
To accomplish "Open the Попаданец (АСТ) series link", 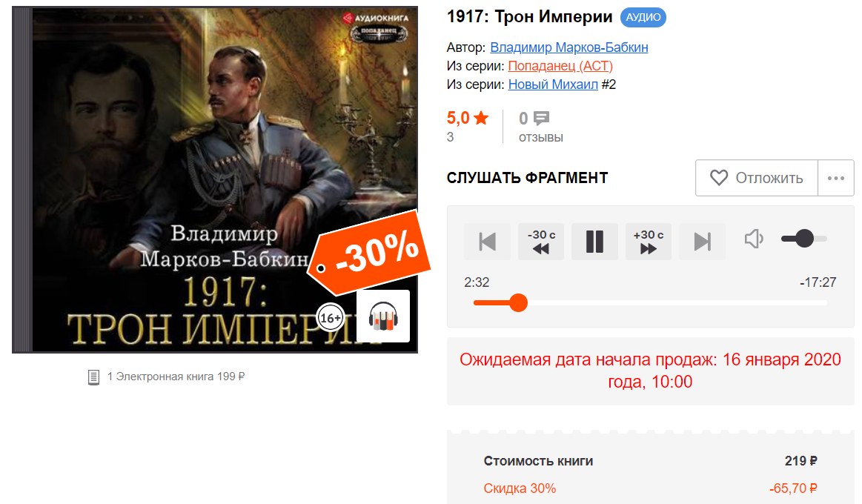I will click(x=560, y=66).
